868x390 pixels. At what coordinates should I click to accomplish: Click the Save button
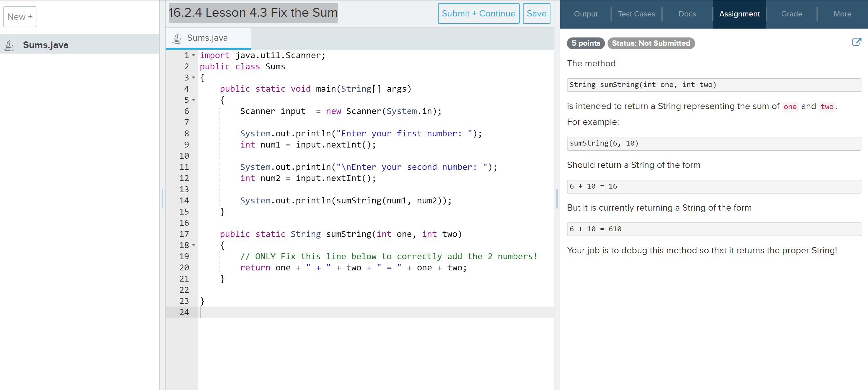pyautogui.click(x=535, y=13)
